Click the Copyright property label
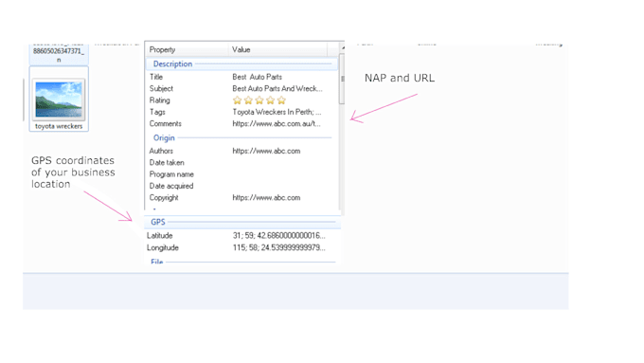 [x=164, y=198]
